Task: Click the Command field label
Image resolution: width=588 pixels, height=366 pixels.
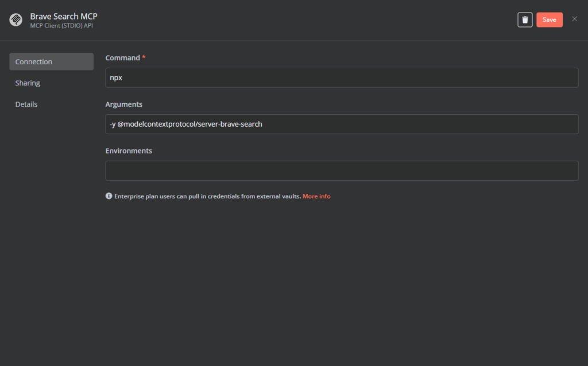Action: (x=122, y=58)
